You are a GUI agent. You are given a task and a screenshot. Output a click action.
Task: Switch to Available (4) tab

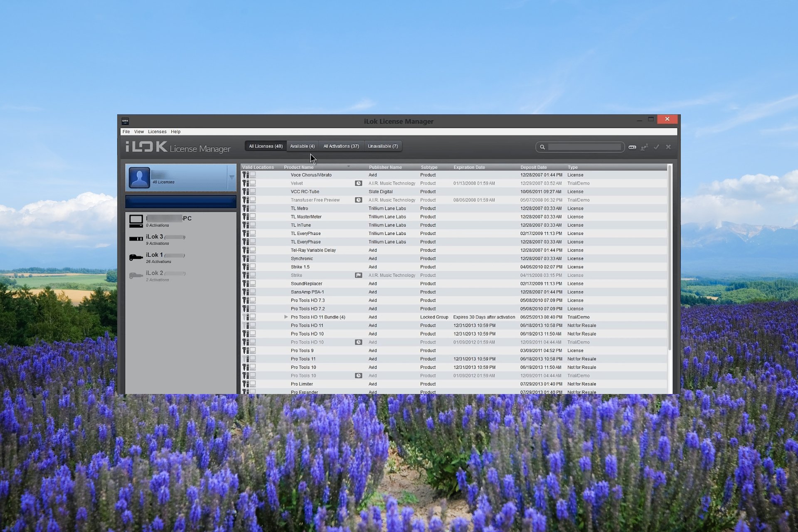click(302, 146)
